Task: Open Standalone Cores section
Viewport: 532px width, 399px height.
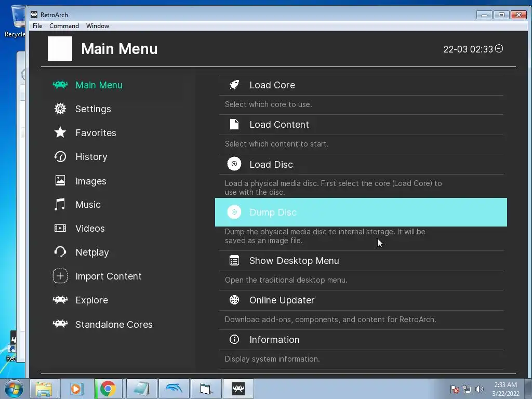Action: 114,324
